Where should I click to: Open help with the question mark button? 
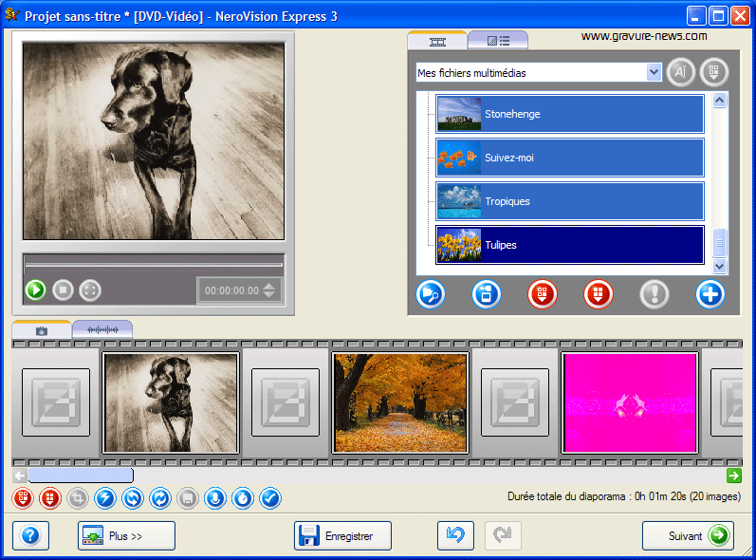tap(31, 535)
